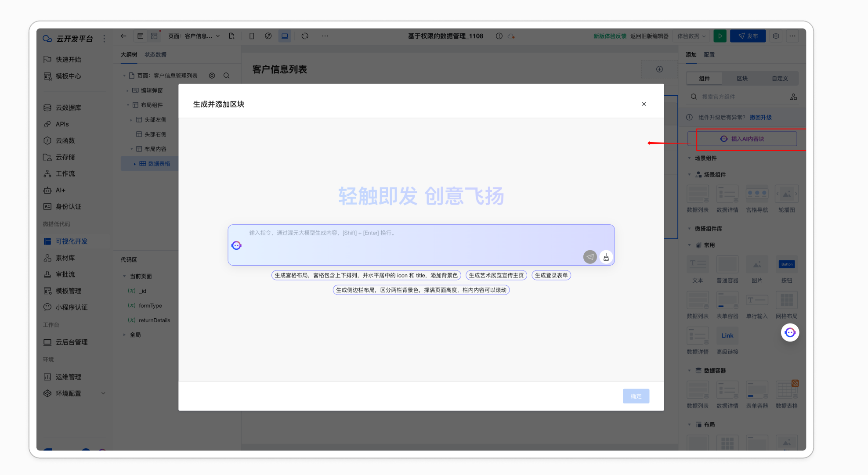
Task: Switch to the 状态数据 tab
Action: pyautogui.click(x=156, y=54)
